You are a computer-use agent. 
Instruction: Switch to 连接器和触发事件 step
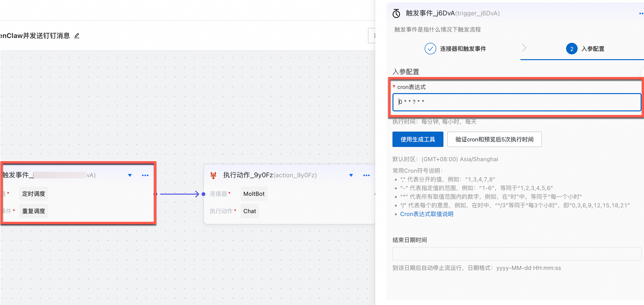click(x=463, y=49)
